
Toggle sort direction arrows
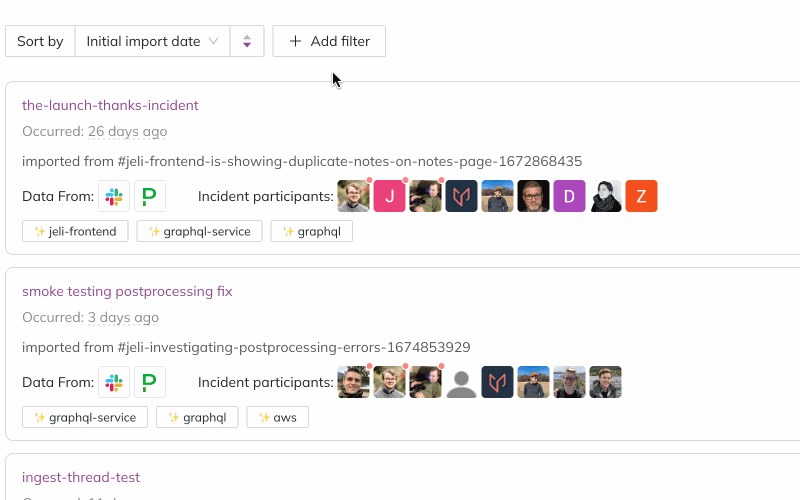247,41
